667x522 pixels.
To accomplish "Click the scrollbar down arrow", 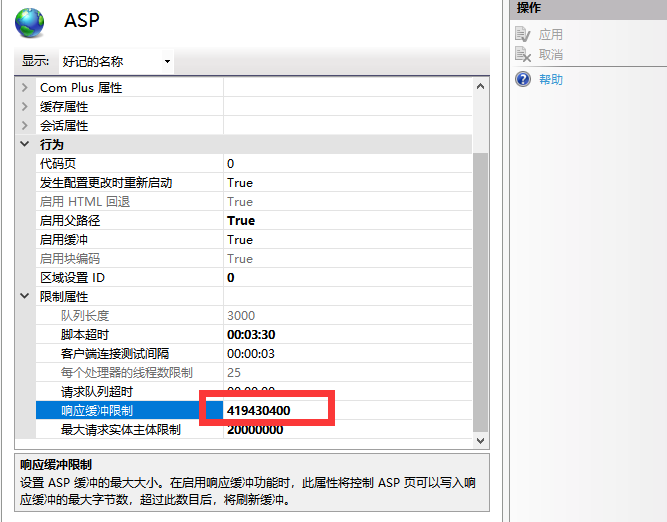I will pyautogui.click(x=480, y=440).
